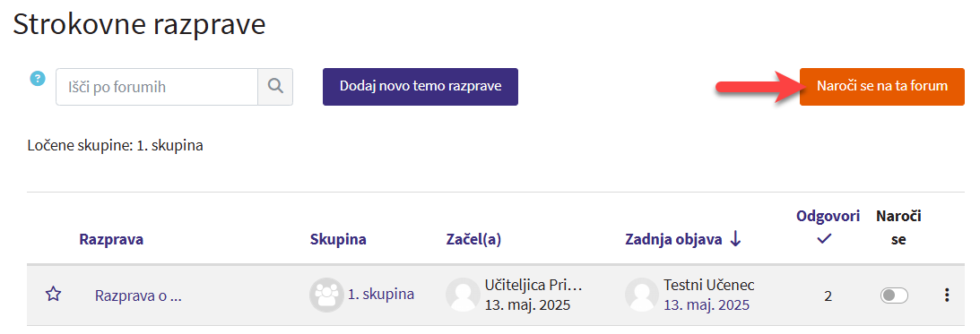Click the magnifying glass search icon

click(x=275, y=86)
